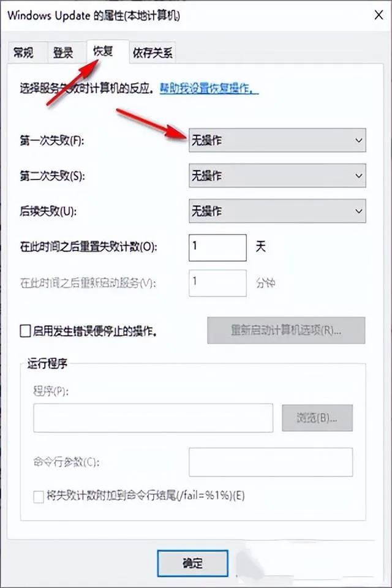Open the 帮助我设置恢复操作 help link
Image resolution: width=392 pixels, height=588 pixels.
click(209, 88)
